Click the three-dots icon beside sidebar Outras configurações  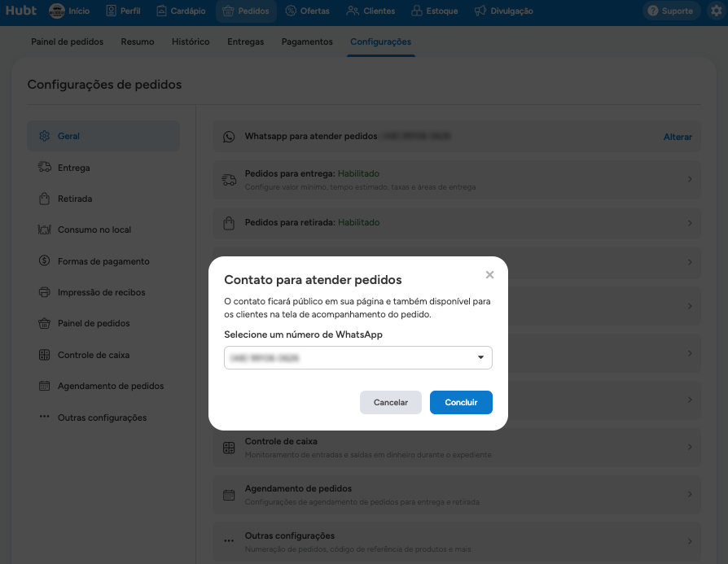(44, 417)
